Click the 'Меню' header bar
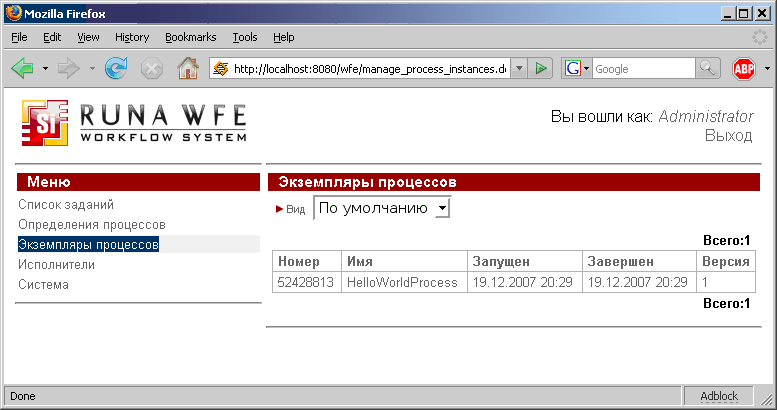Viewport: 777px width, 410px height. pos(138,182)
